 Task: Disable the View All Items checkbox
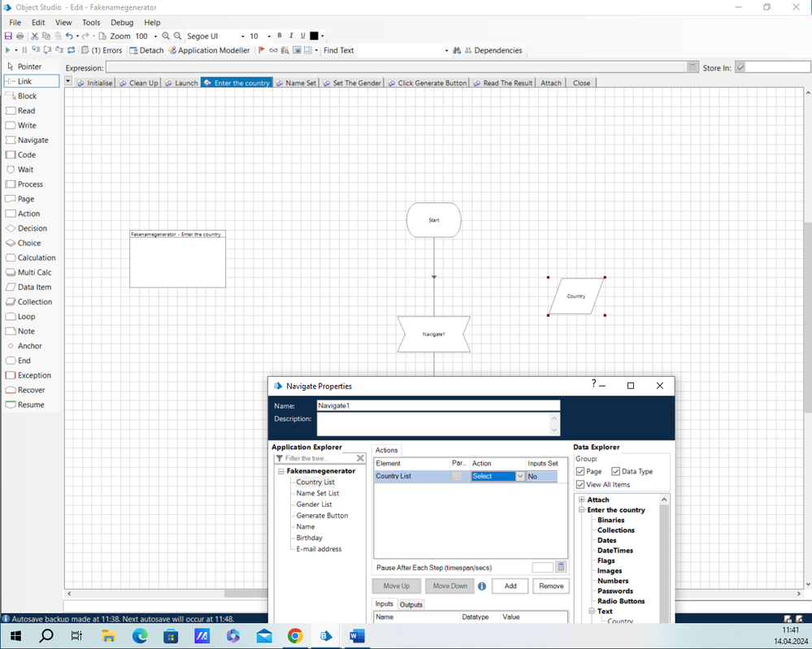click(x=580, y=484)
